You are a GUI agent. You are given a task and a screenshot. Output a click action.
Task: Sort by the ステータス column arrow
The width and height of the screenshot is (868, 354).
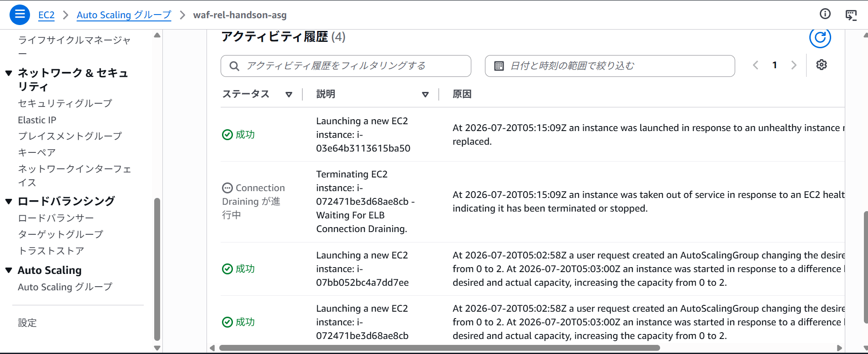288,95
